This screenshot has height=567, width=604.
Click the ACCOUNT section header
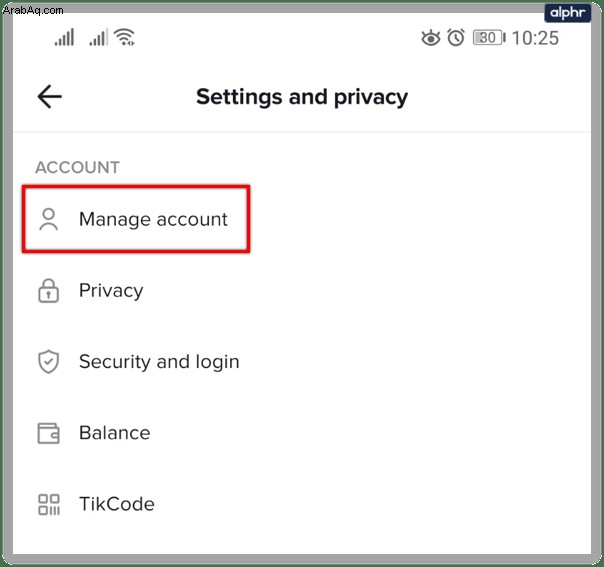tap(77, 168)
